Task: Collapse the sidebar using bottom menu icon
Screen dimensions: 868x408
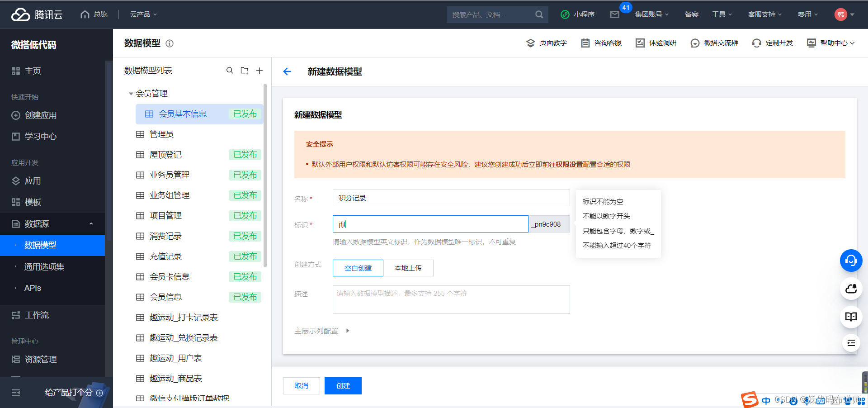Action: [16, 393]
